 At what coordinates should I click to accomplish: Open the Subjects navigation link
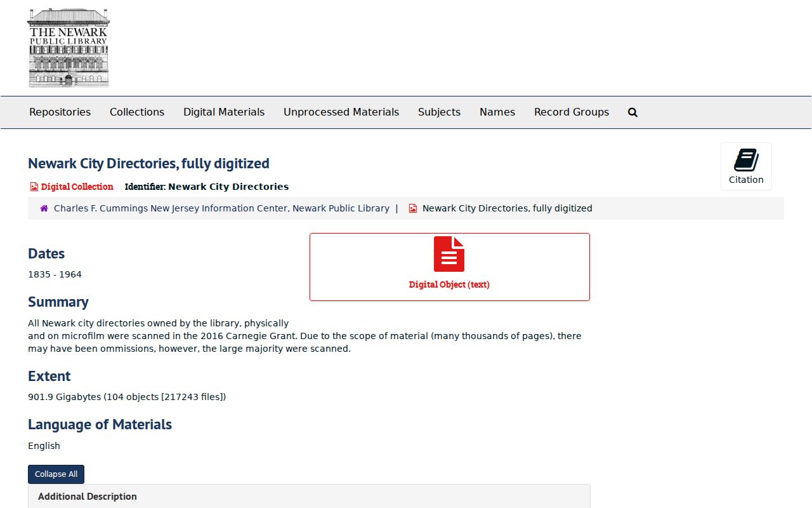tap(439, 112)
